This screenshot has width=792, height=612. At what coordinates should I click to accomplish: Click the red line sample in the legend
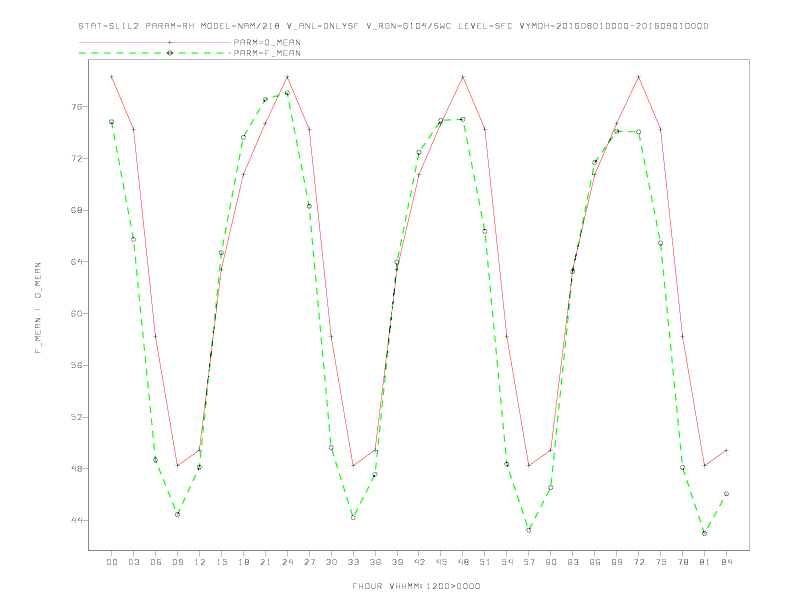pyautogui.click(x=155, y=42)
